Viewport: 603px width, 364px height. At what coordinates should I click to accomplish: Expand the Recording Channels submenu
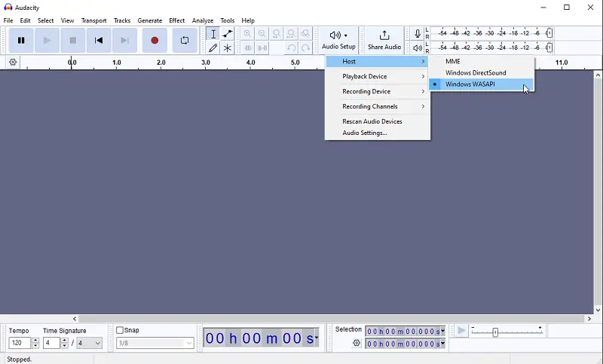378,106
